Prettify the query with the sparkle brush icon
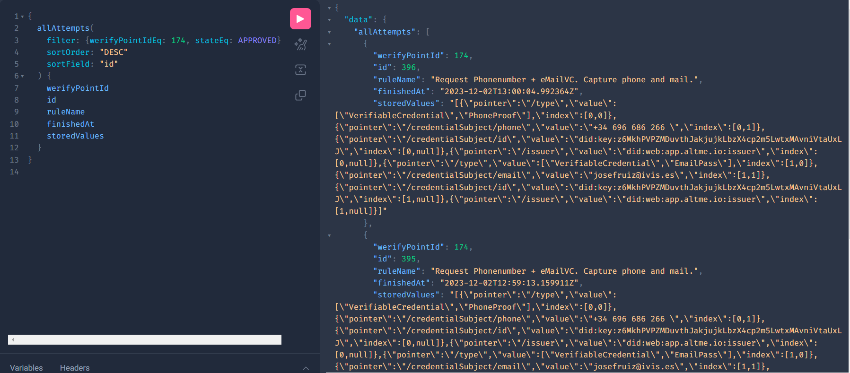The height and width of the screenshot is (373, 850). pos(300,44)
